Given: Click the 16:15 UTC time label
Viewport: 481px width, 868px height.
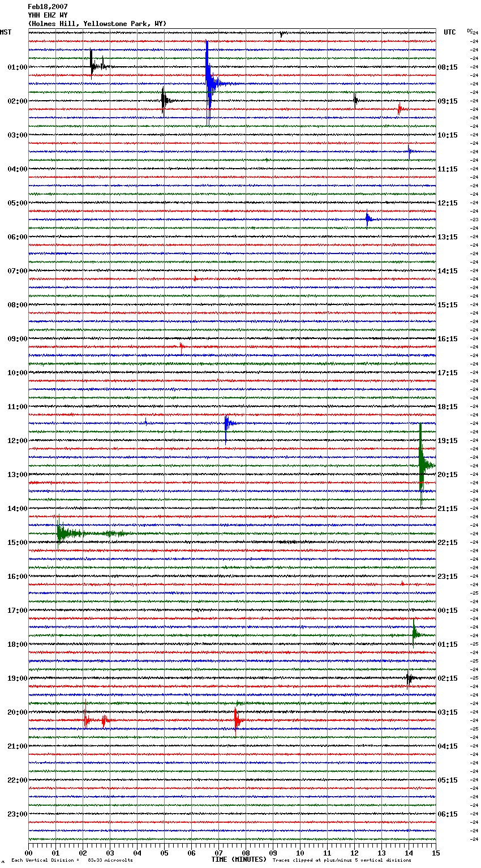Looking at the screenshot, I should pyautogui.click(x=448, y=339).
